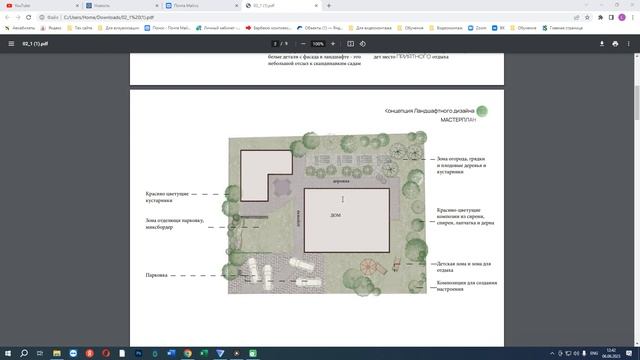
Task: Click the дом house label on masterplan
Action: [x=336, y=215]
